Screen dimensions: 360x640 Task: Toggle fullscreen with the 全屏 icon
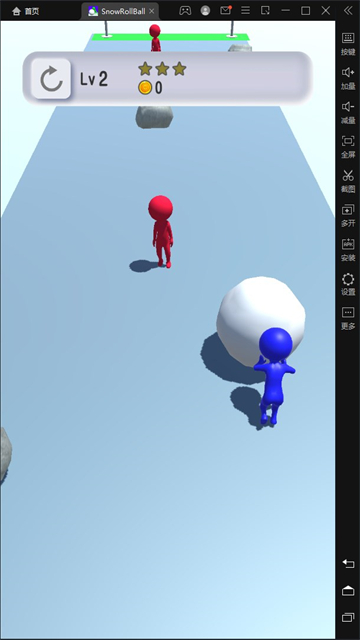[x=348, y=147]
